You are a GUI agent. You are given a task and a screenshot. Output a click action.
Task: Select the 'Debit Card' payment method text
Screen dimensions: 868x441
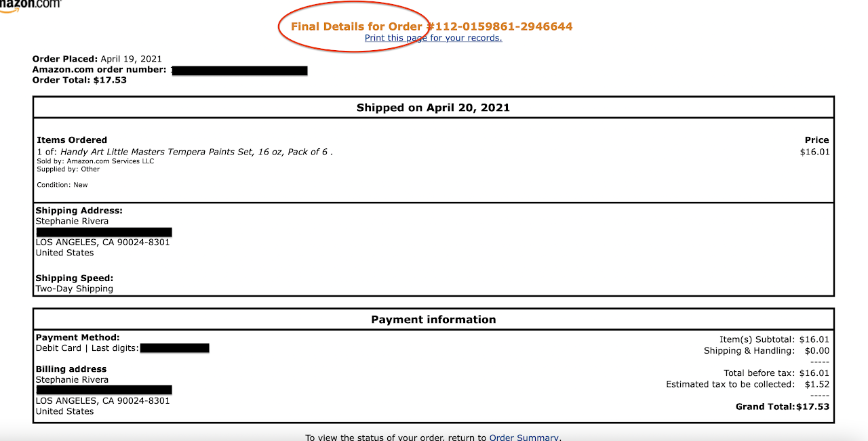click(x=58, y=348)
